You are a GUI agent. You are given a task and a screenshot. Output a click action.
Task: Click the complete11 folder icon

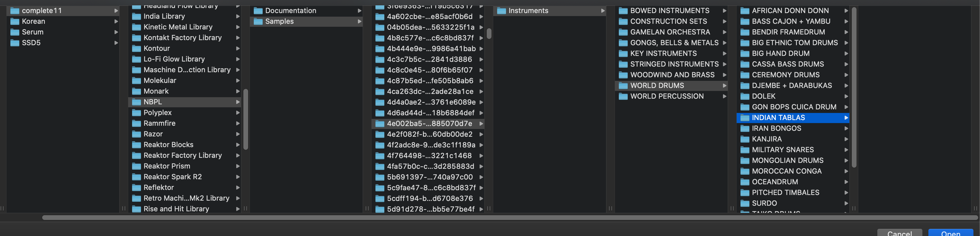tap(15, 11)
